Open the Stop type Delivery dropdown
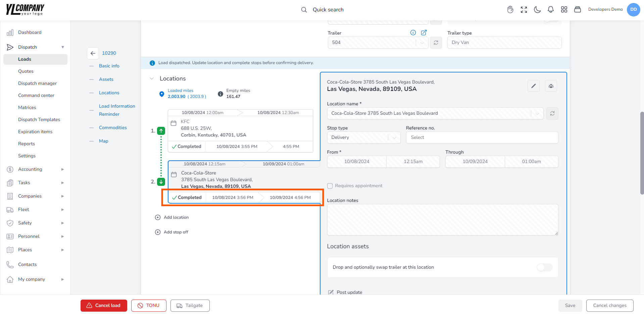644x314 pixels. pos(394,138)
